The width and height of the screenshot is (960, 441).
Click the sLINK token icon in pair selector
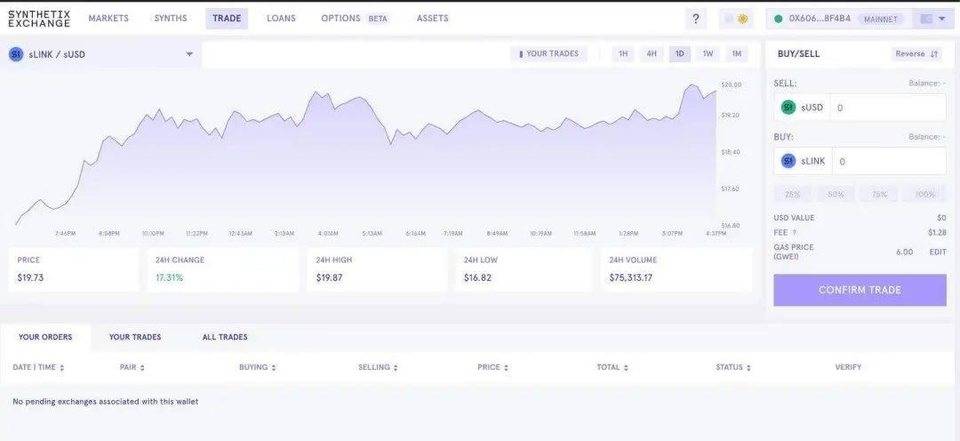16,55
